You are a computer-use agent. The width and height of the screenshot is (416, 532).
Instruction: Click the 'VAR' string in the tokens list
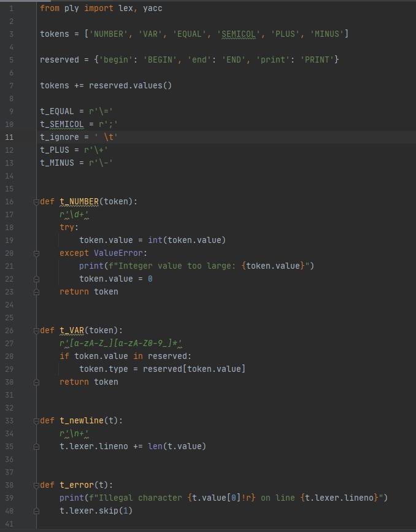coord(150,34)
